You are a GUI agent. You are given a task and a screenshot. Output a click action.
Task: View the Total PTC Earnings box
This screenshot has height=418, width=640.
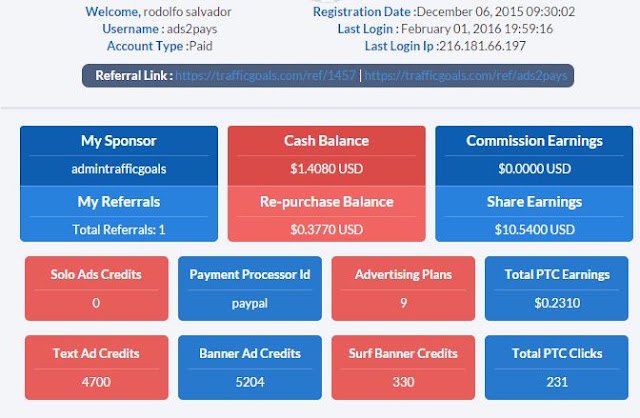click(x=557, y=289)
